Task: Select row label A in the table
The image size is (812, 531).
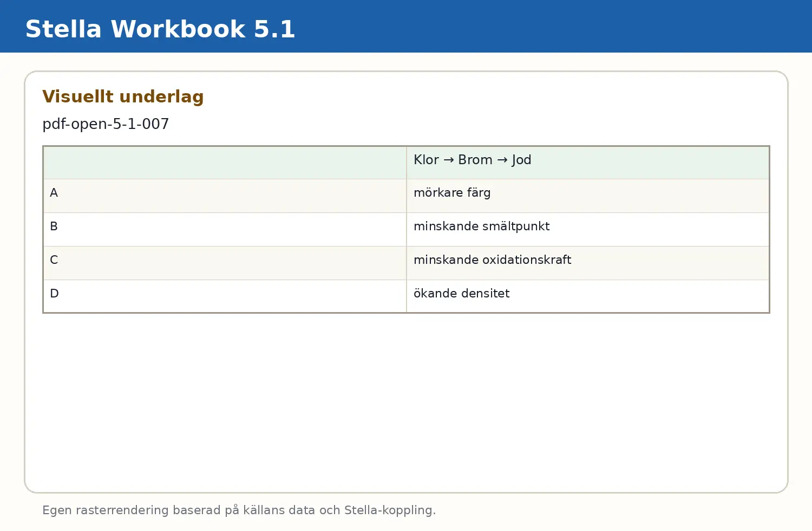Action: tap(54, 193)
